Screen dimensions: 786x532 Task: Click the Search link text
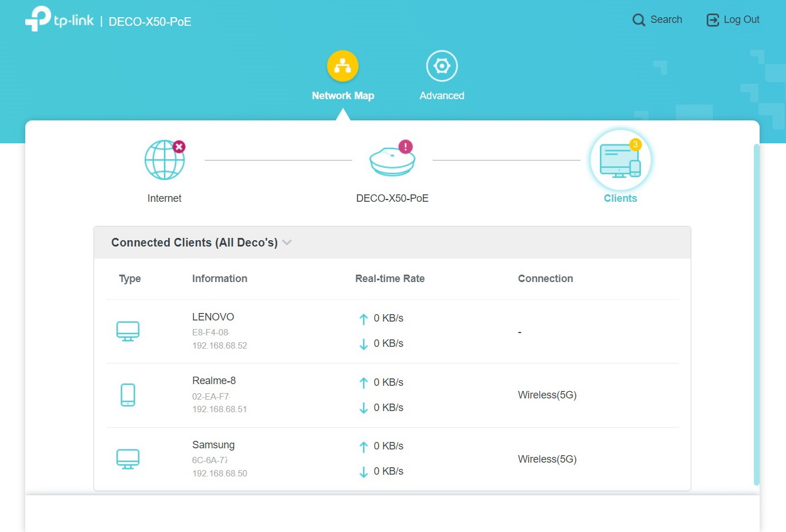click(x=666, y=19)
